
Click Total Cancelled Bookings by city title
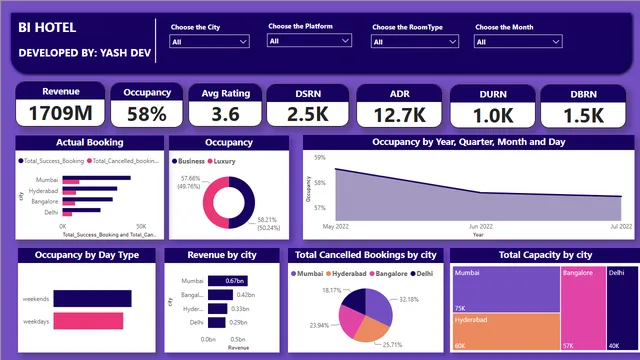[366, 255]
